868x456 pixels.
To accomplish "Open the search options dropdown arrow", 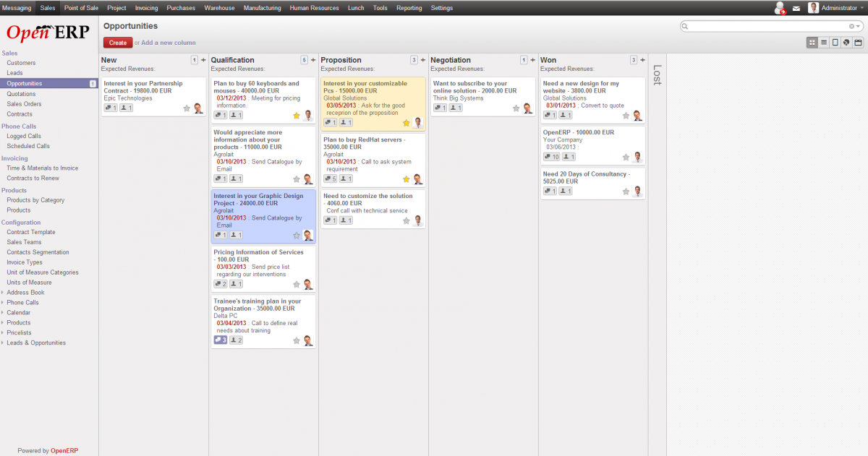I will (x=859, y=26).
